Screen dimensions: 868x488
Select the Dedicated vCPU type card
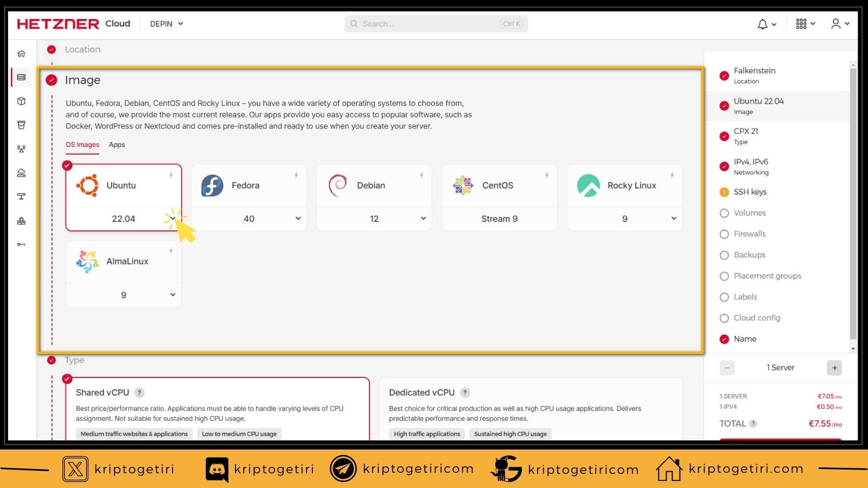point(531,409)
